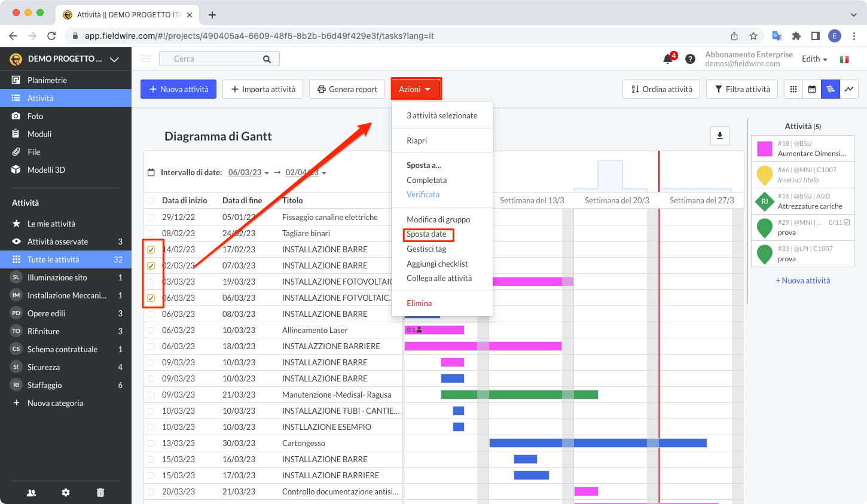Screen dimensions: 867x504
Task: Switch to the grid view icon
Action: (793, 89)
